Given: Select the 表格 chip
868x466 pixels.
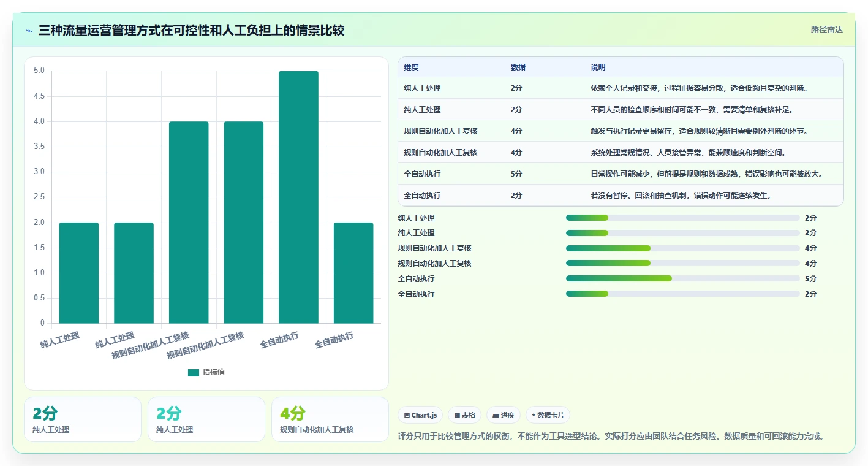Looking at the screenshot, I should coord(465,415).
